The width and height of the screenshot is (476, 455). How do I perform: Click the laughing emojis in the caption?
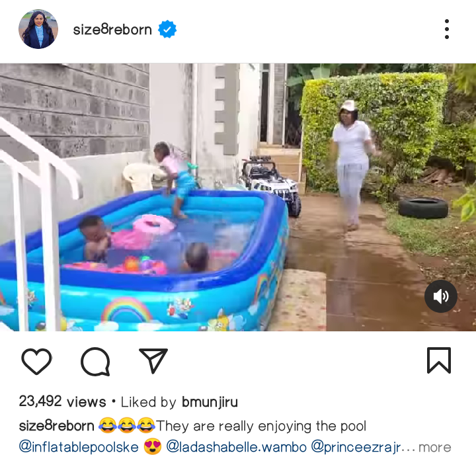[x=127, y=425]
